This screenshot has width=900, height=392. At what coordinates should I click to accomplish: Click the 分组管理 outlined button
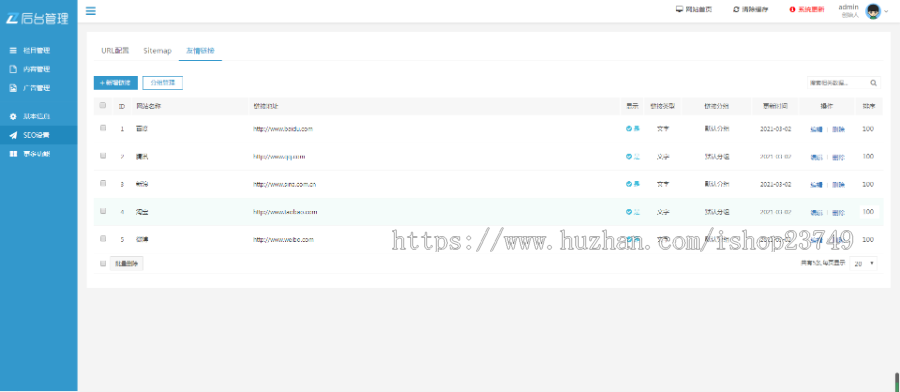[162, 83]
